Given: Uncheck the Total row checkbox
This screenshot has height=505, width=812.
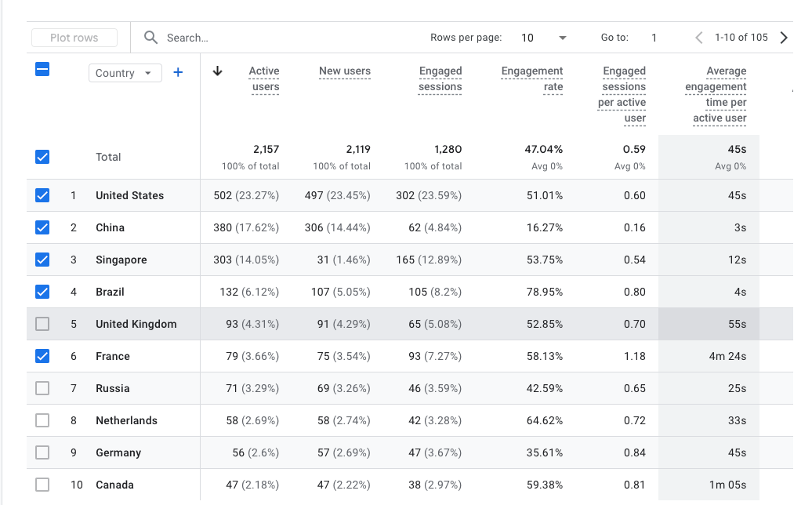Looking at the screenshot, I should point(42,157).
